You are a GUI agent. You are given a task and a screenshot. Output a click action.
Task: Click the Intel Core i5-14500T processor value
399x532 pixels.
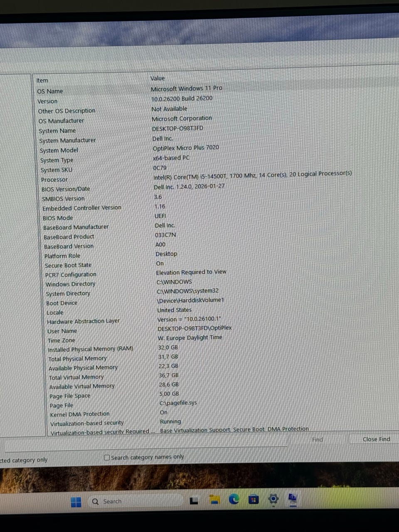(253, 175)
